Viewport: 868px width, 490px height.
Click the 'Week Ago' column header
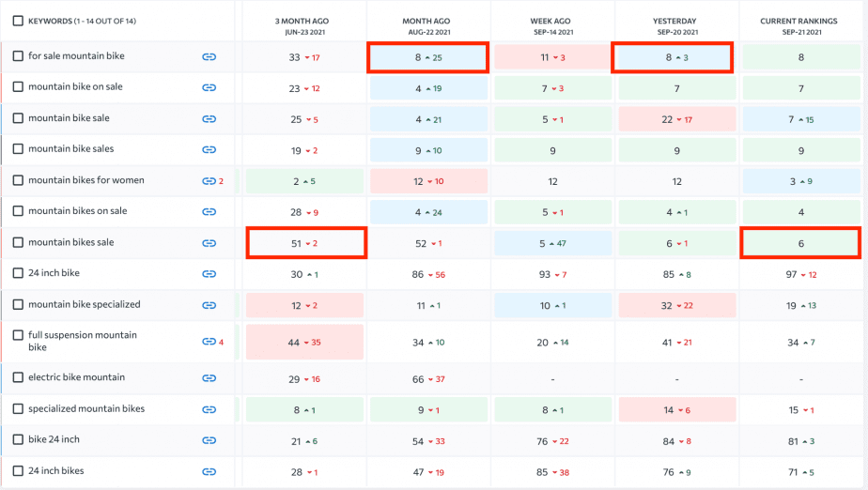(550, 26)
